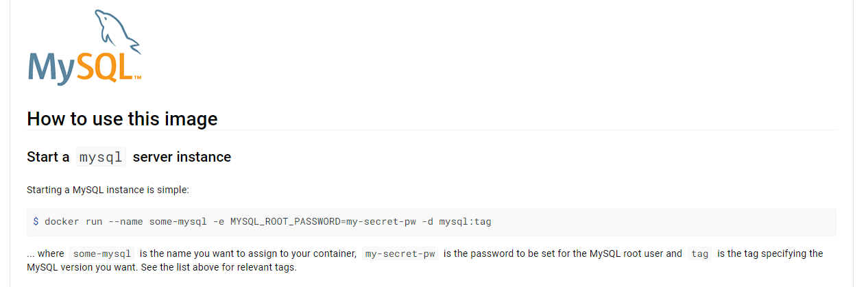Viewport: 868px width, 287px height.
Task: Click the 'Start a mysql server instance' subheading
Action: (129, 157)
